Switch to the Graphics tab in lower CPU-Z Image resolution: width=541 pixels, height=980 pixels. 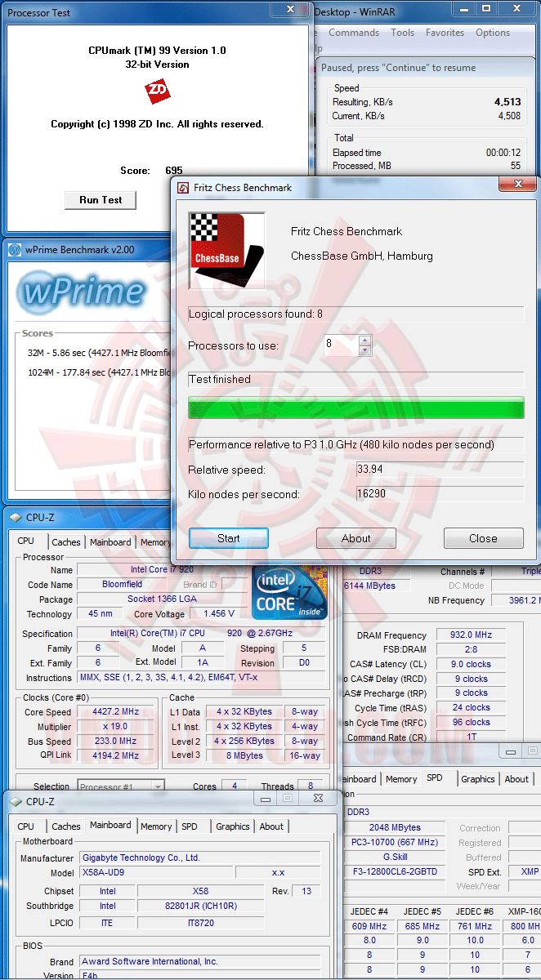[x=233, y=826]
